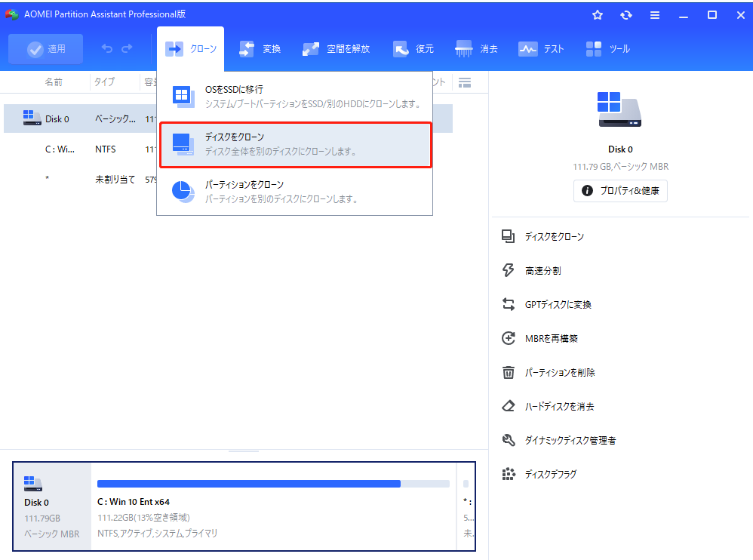The image size is (753, 560).
Task: Open the 空間を解放 menu
Action: pyautogui.click(x=337, y=49)
